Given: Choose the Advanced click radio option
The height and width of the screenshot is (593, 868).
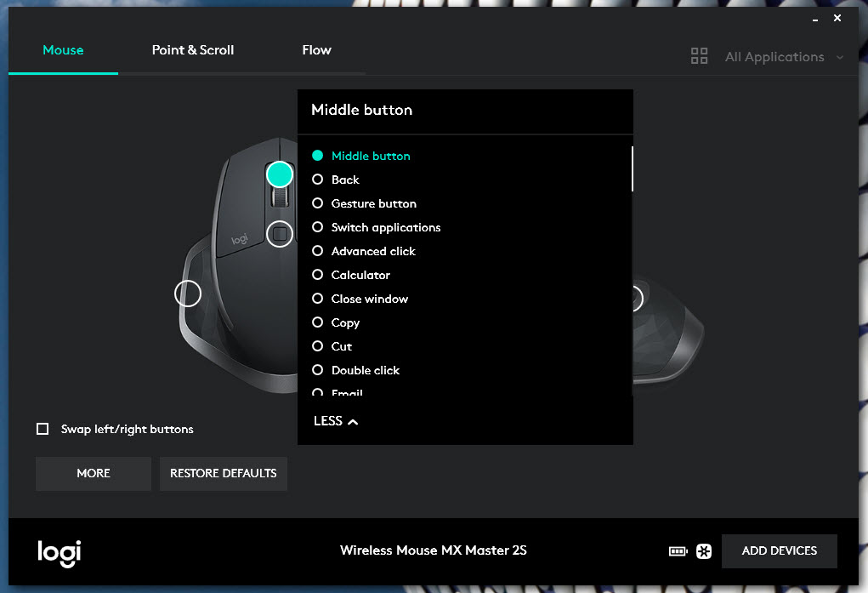Looking at the screenshot, I should (x=317, y=251).
